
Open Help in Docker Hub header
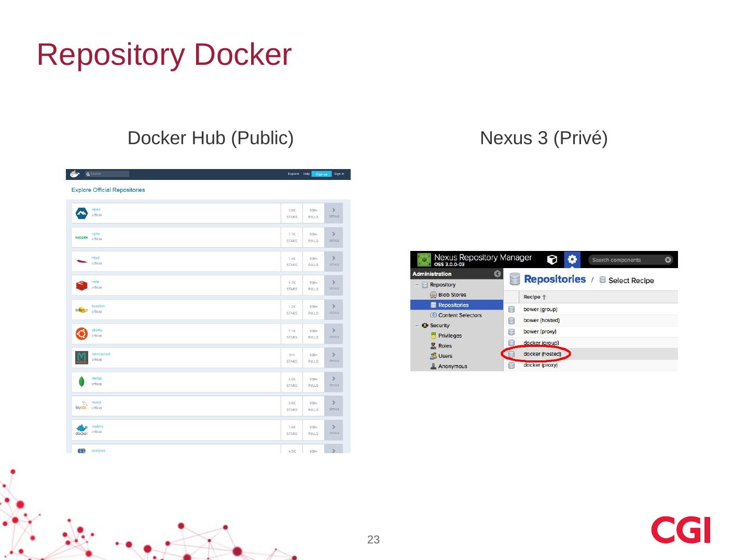(x=307, y=174)
